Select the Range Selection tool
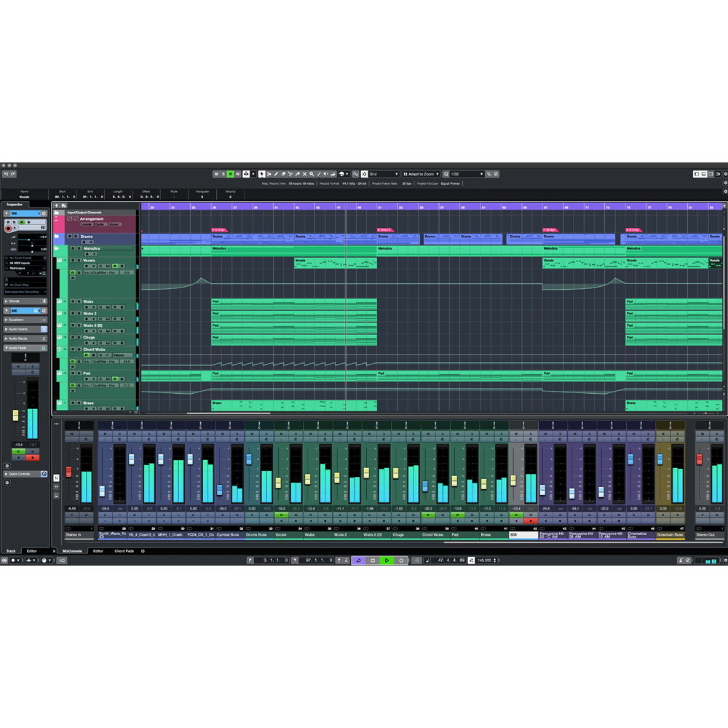The width and height of the screenshot is (728, 728). (269, 174)
